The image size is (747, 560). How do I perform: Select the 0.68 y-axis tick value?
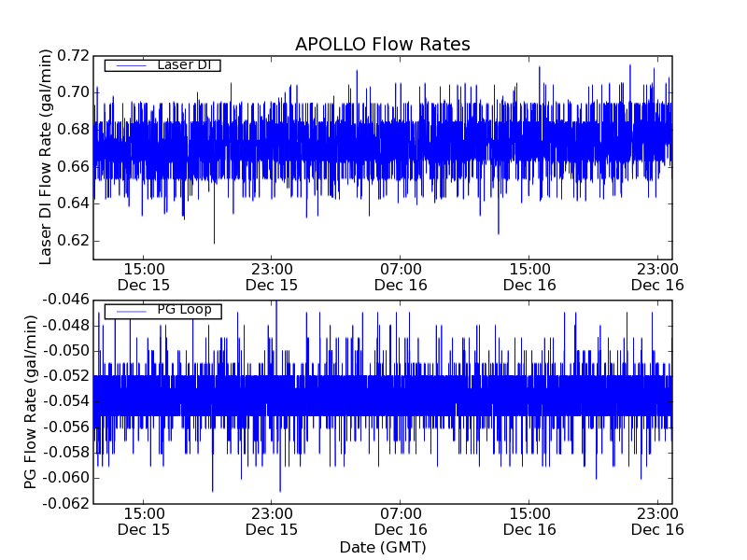(x=74, y=130)
